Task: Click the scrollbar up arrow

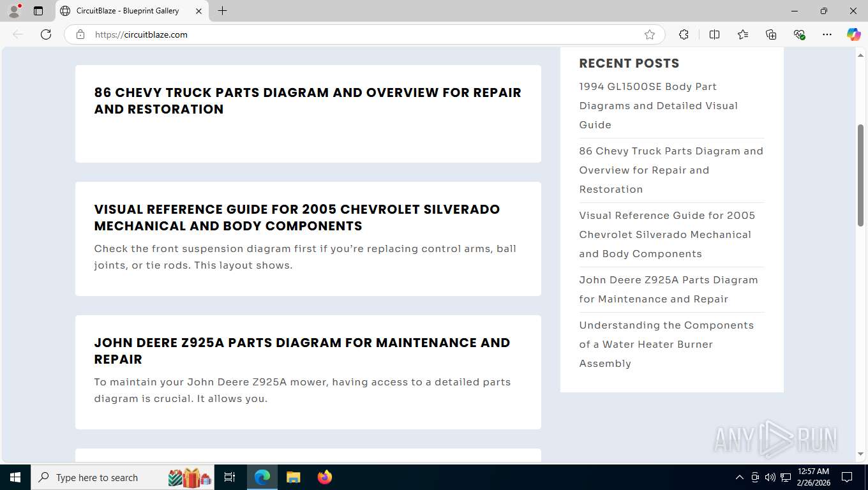Action: coord(860,56)
